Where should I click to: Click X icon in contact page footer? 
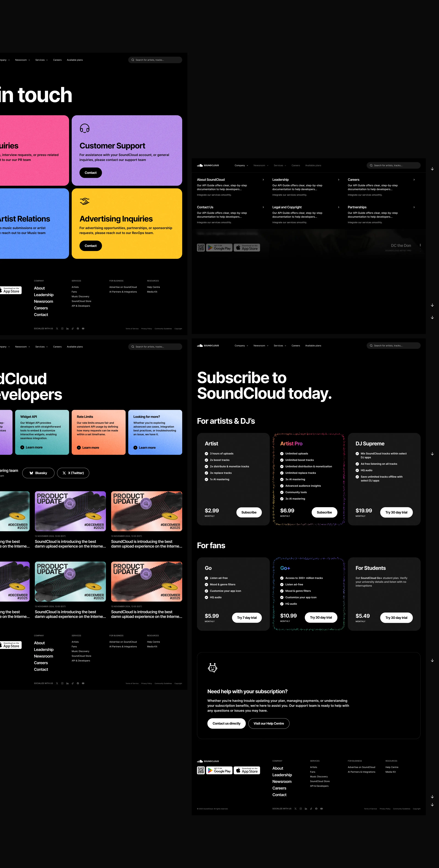click(x=57, y=329)
